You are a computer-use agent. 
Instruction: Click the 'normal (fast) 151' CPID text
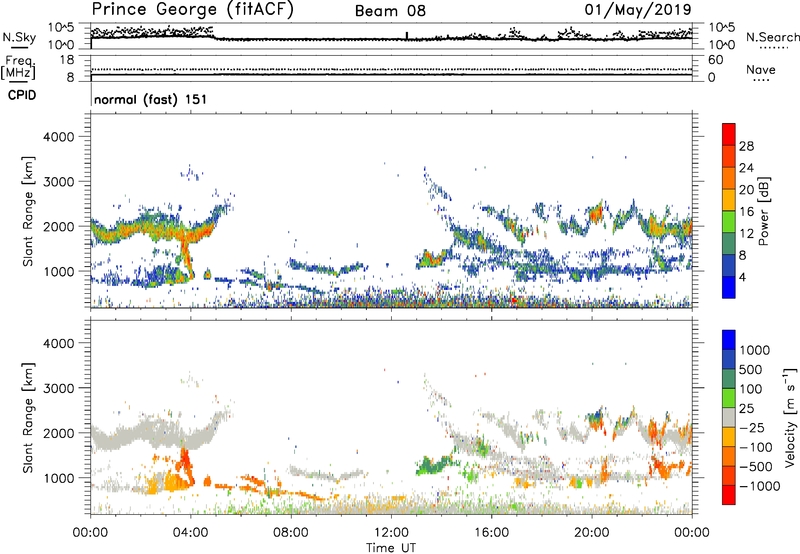tap(151, 99)
